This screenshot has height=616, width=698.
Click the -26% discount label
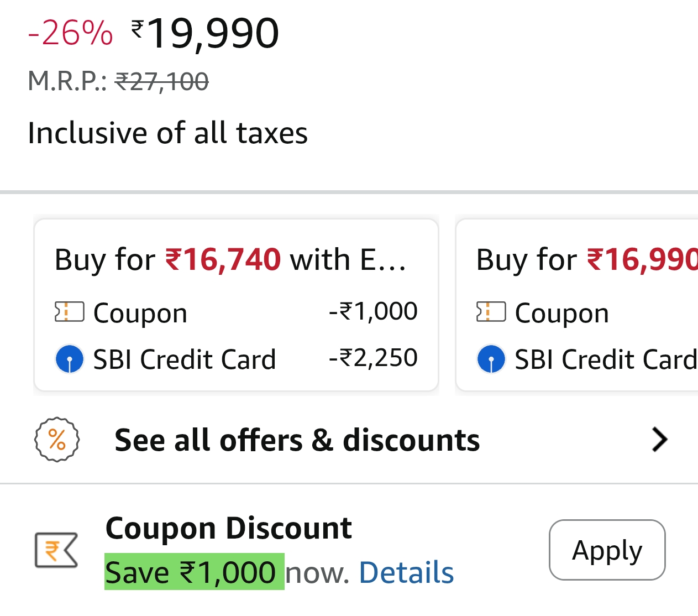pyautogui.click(x=70, y=33)
